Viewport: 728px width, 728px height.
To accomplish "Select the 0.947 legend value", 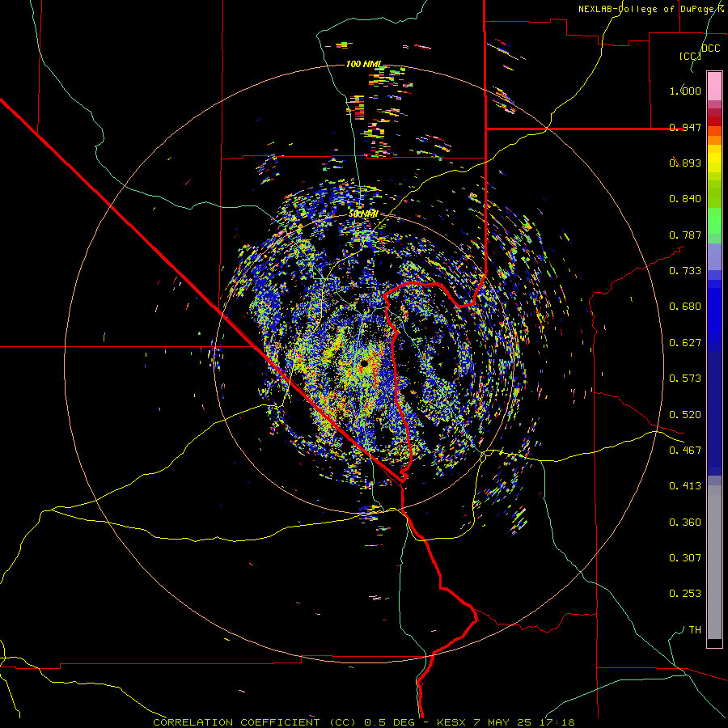I will [x=685, y=127].
